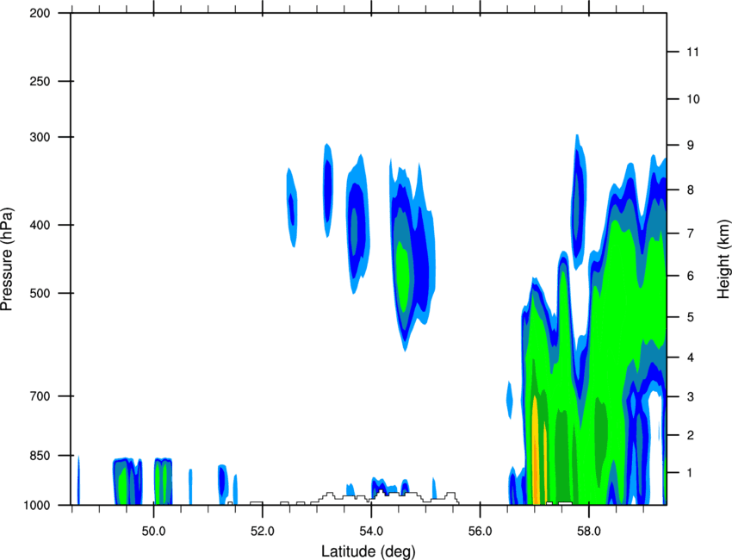Select the 200 pressure tick label
The height and width of the screenshot is (560, 732).
click(40, 13)
